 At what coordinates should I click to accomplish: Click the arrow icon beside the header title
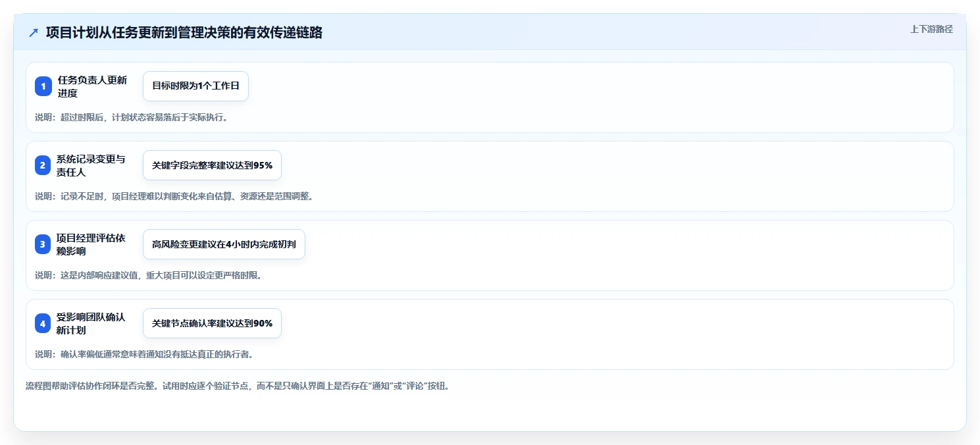(34, 32)
